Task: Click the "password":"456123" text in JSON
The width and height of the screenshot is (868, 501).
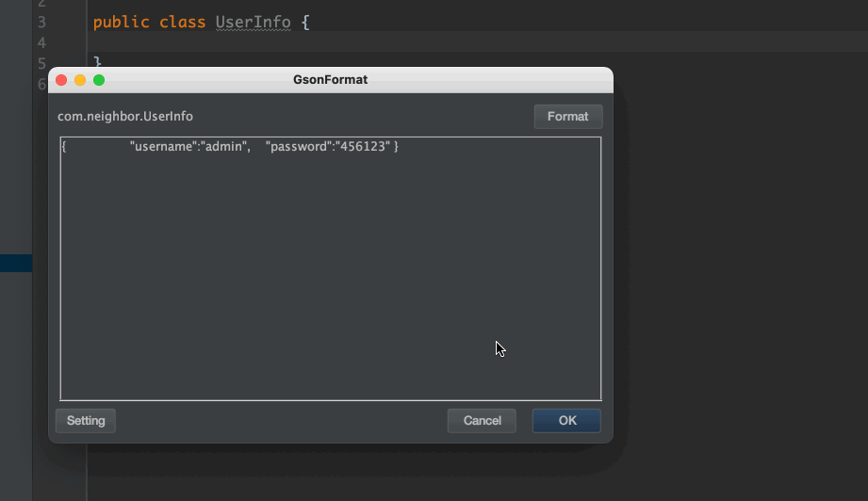Action: coord(328,147)
